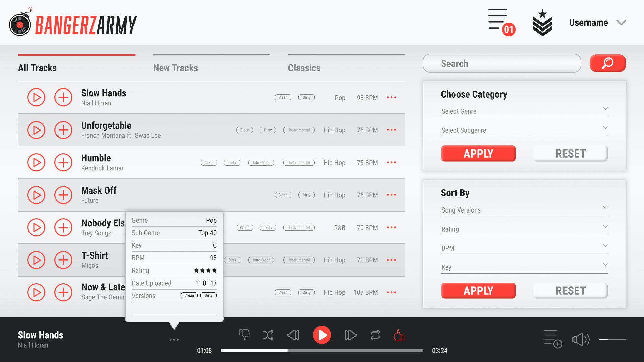Viewport: 644px width, 362px height.
Task: Apply the Sort By settings
Action: click(x=478, y=291)
